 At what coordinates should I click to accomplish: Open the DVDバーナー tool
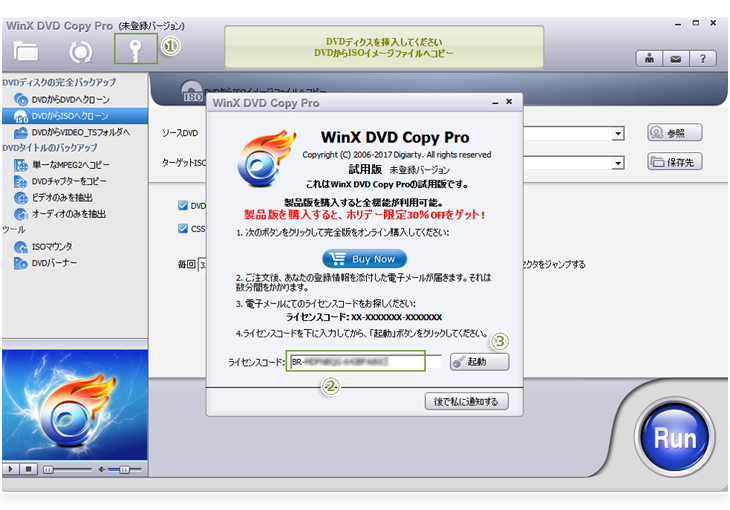click(54, 263)
